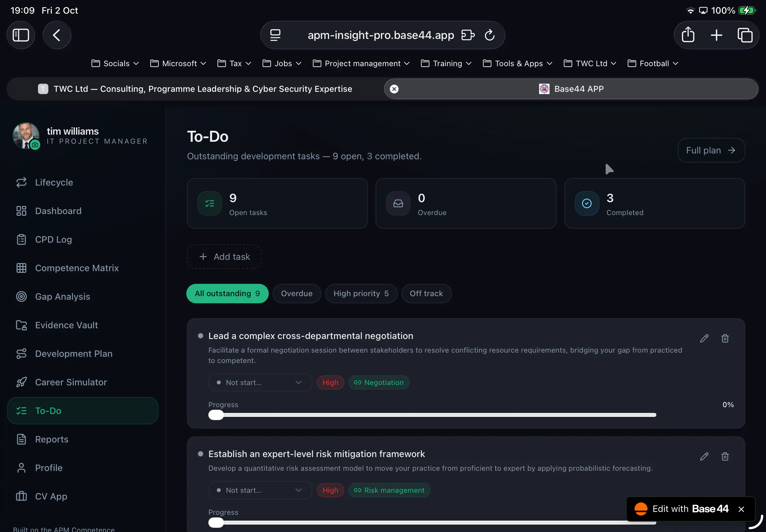Screen dimensions: 766x532
Task: Click the Risk management competence tag
Action: pos(389,490)
